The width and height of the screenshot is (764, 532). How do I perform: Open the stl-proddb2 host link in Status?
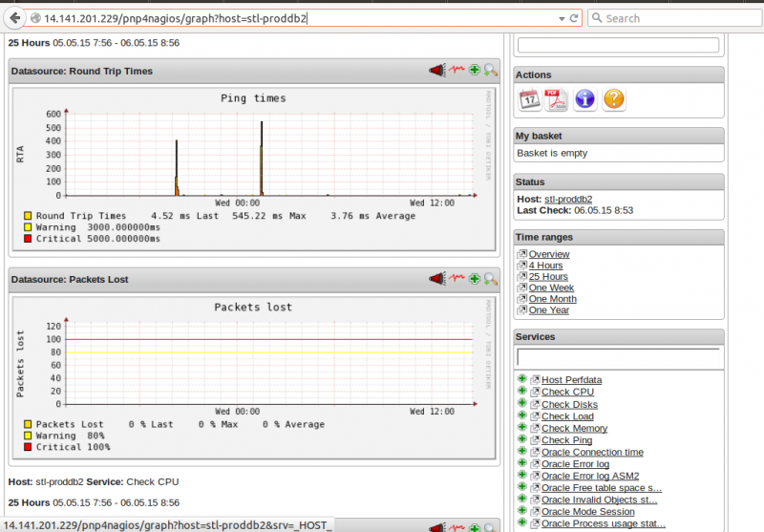(x=568, y=200)
